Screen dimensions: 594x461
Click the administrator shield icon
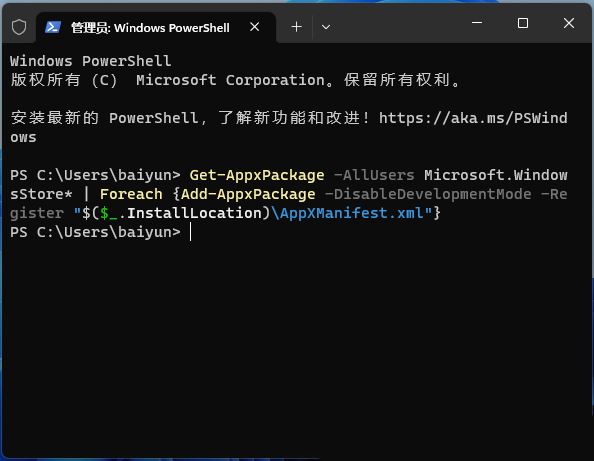pos(19,27)
